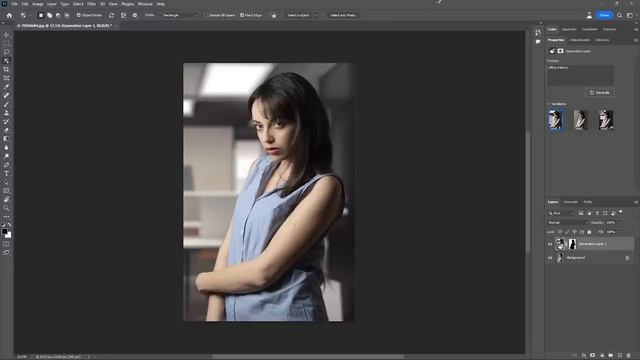Select the Eraser tool
This screenshot has height=360, width=640.
pyautogui.click(x=6, y=130)
